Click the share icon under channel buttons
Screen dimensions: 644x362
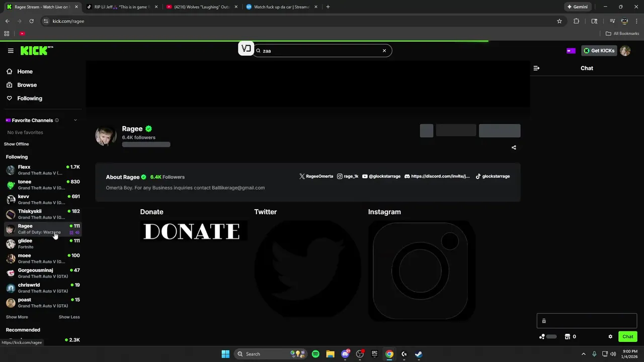514,148
